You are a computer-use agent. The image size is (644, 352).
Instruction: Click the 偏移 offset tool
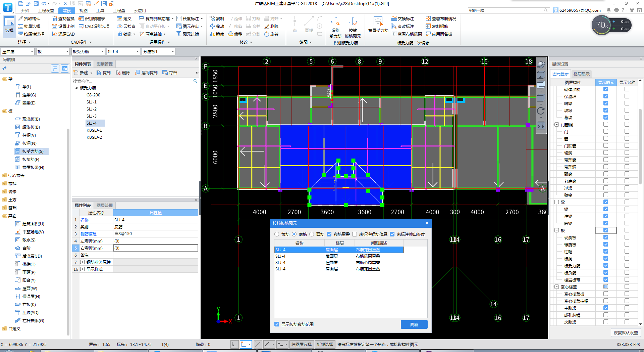point(235,34)
